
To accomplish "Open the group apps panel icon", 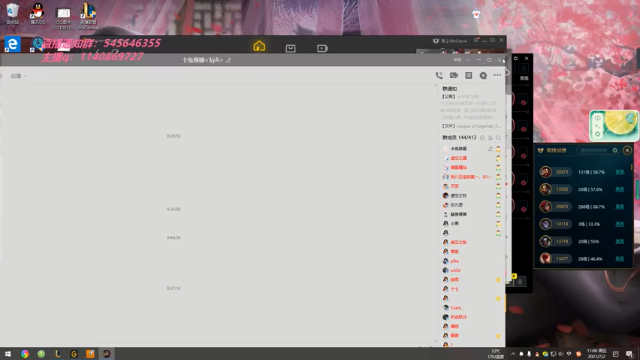I will pos(468,76).
